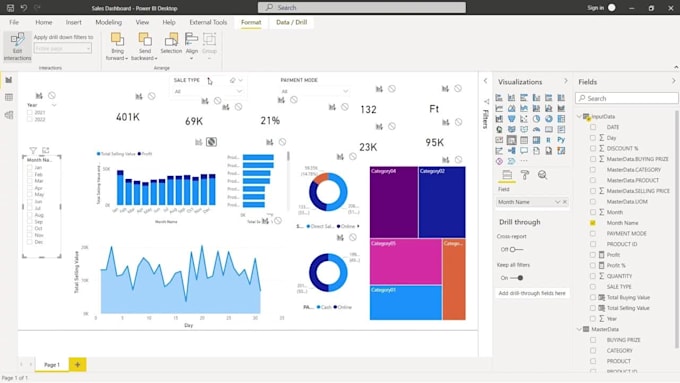680x383 pixels.
Task: Open the Selection pane button
Action: click(171, 43)
